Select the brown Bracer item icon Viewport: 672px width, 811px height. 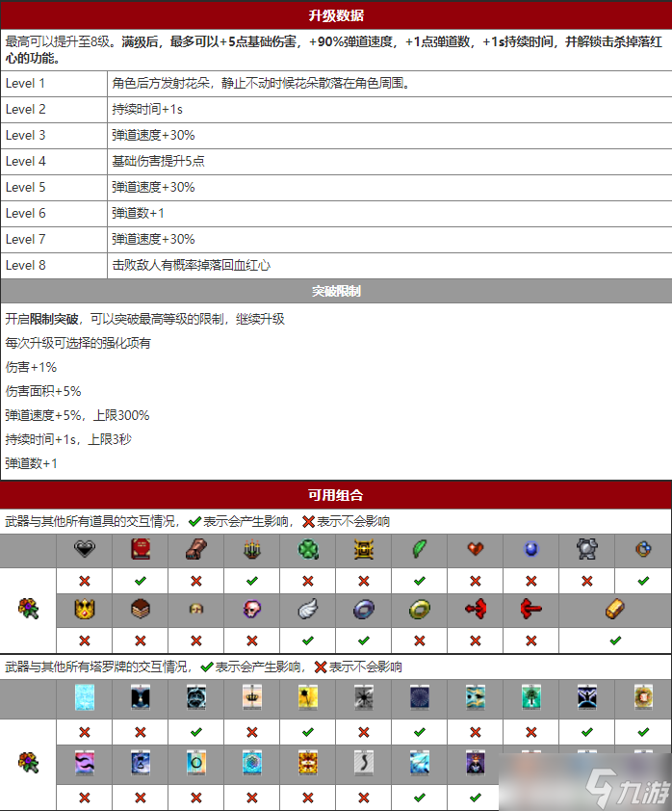(195, 549)
